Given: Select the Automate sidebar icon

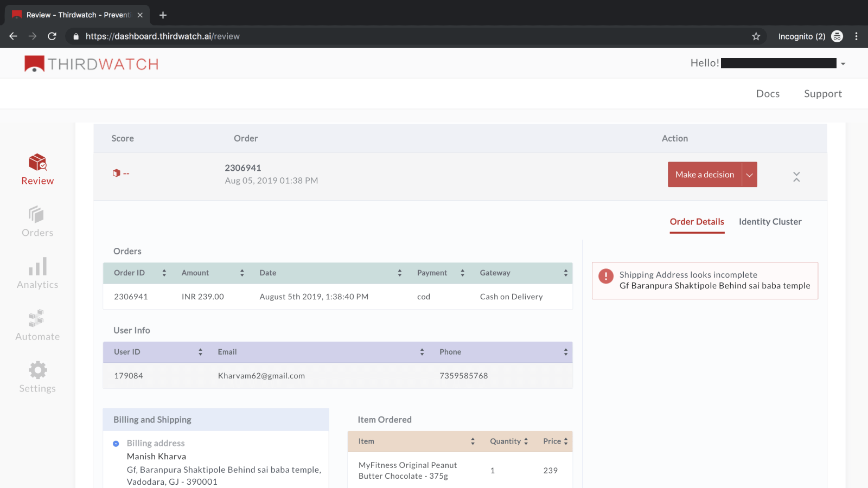Looking at the screenshot, I should 37,324.
